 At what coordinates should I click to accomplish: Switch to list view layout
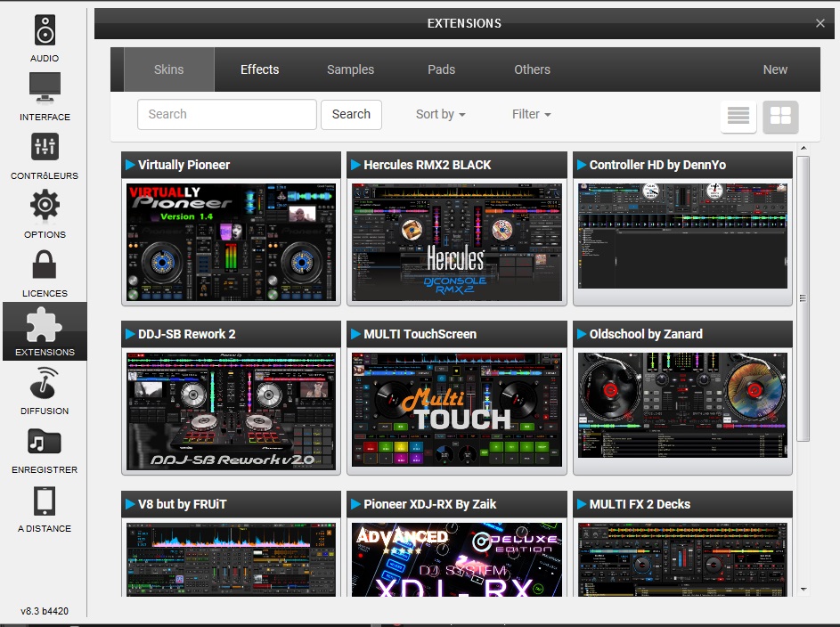(x=738, y=116)
